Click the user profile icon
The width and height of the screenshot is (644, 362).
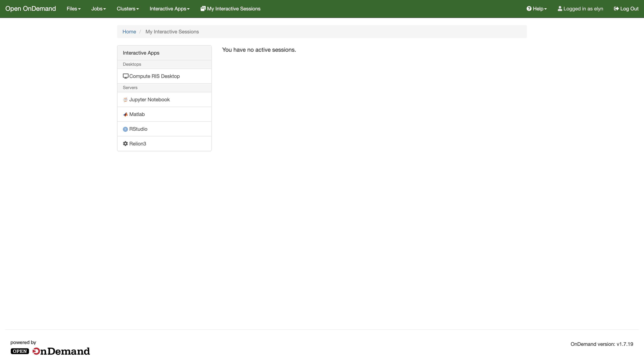click(560, 9)
